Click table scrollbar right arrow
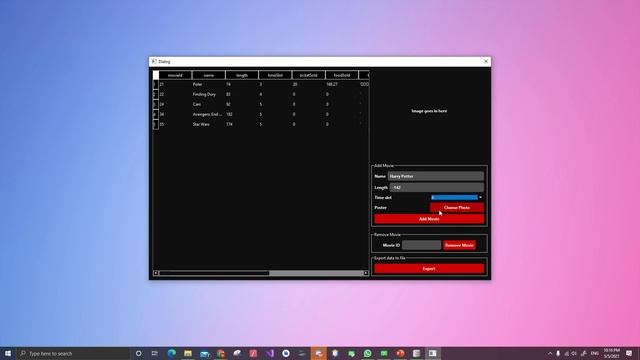The height and width of the screenshot is (360, 640). (366, 273)
